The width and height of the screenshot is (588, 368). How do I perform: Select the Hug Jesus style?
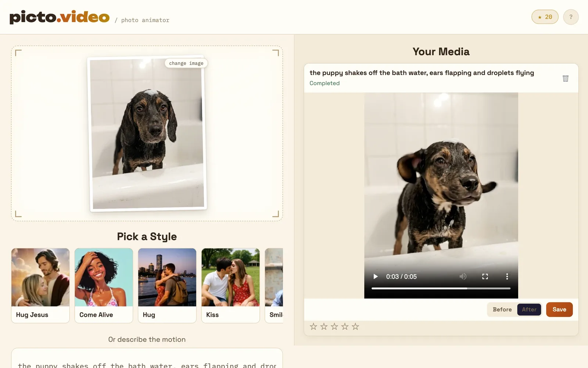[x=40, y=286]
